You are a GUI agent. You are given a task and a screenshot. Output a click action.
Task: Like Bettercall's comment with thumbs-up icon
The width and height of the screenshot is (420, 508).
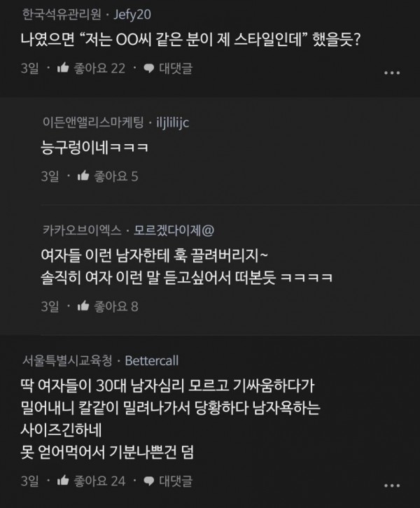(x=63, y=481)
